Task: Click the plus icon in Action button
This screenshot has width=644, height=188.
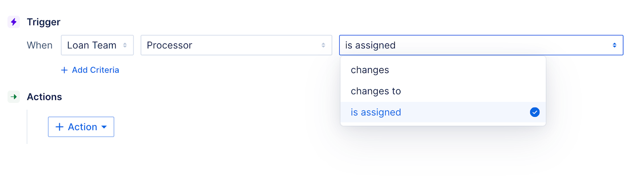Action: click(60, 127)
